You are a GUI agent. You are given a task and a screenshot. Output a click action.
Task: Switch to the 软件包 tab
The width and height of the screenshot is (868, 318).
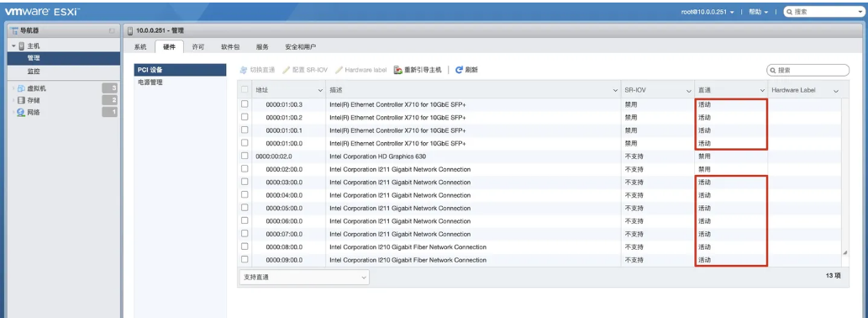click(230, 47)
